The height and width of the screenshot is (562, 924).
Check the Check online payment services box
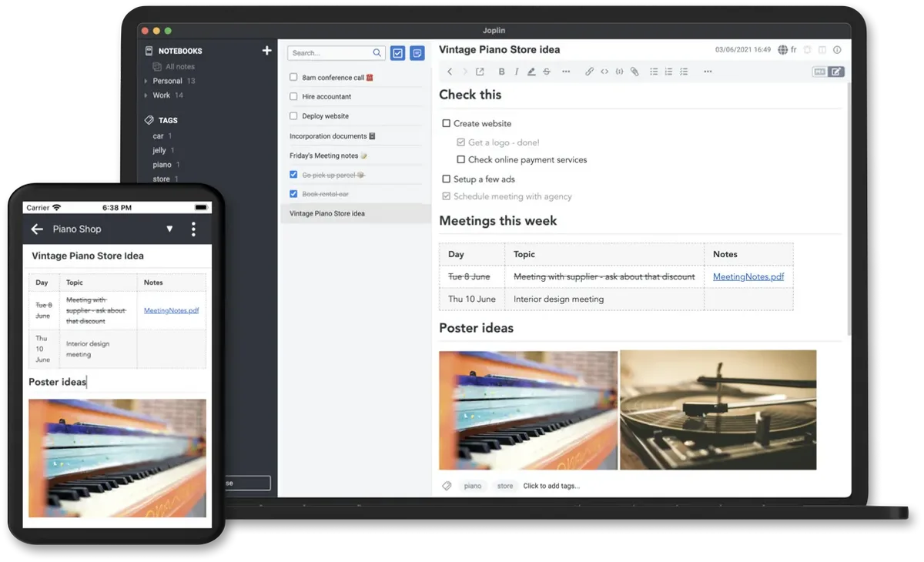(461, 159)
